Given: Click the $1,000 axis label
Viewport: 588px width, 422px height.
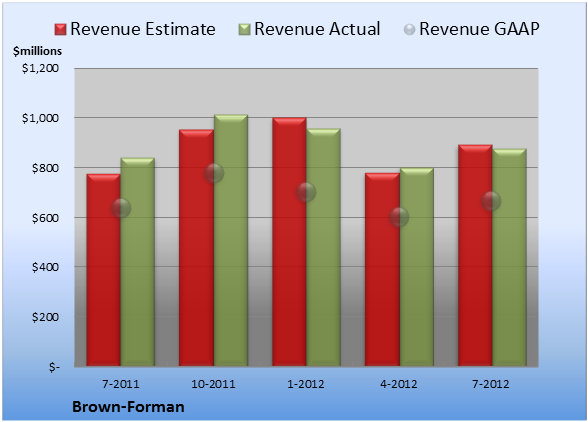Looking at the screenshot, I should pyautogui.click(x=40, y=118).
